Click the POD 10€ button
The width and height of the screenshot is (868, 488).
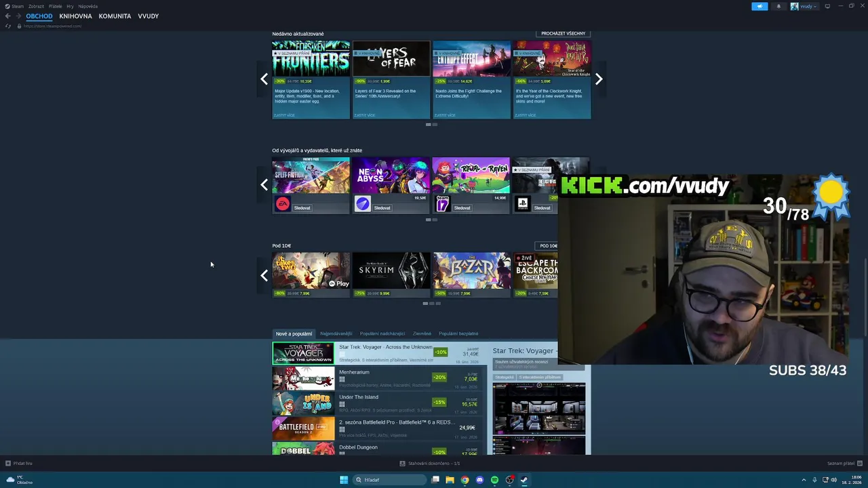(548, 246)
